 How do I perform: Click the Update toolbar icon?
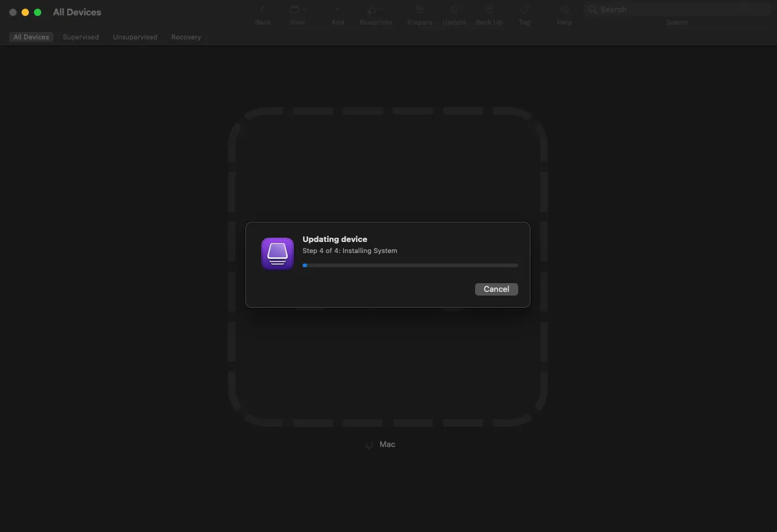tap(454, 10)
